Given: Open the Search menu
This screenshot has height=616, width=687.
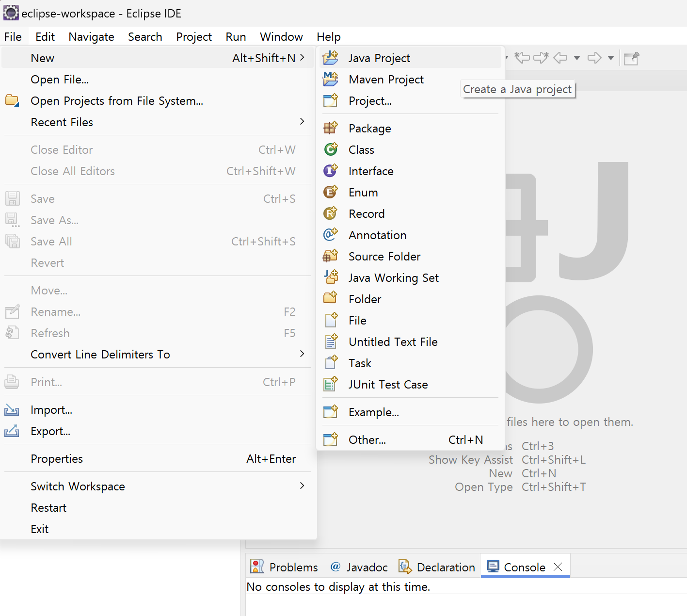Looking at the screenshot, I should pos(145,37).
